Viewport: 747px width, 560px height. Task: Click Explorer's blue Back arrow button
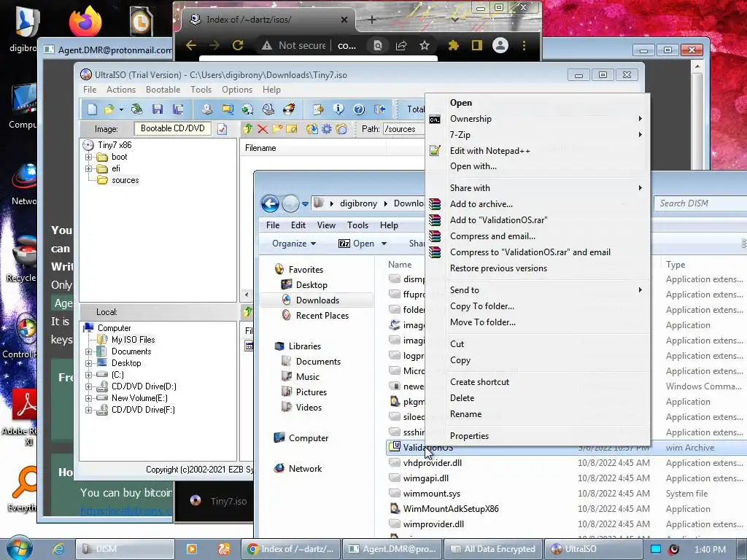[x=270, y=204]
